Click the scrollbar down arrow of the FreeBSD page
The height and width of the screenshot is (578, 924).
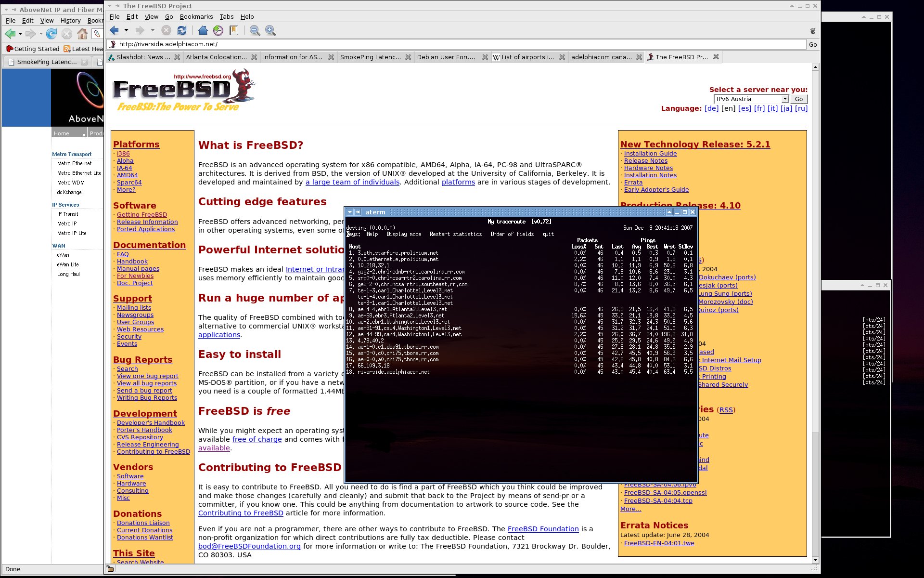click(x=815, y=560)
